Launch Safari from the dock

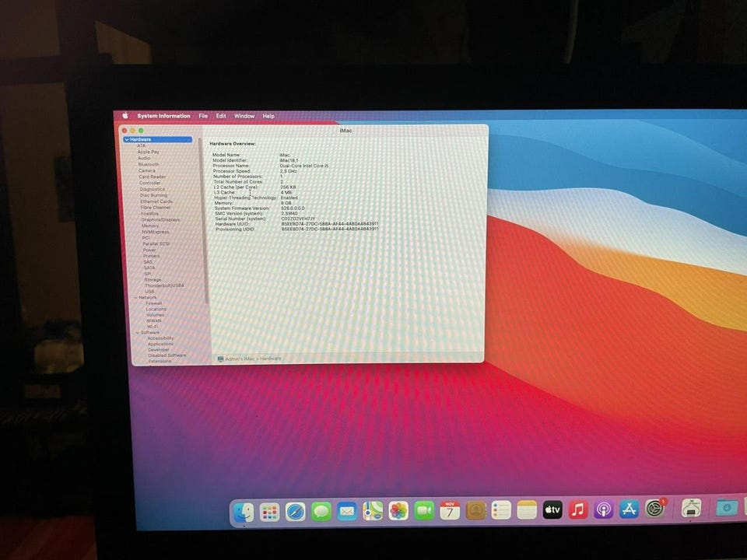point(295,512)
